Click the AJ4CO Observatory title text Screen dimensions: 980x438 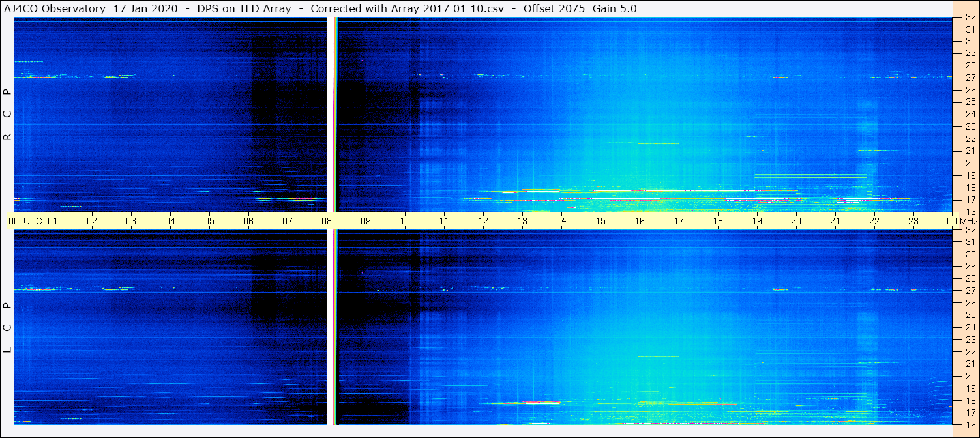pyautogui.click(x=54, y=8)
